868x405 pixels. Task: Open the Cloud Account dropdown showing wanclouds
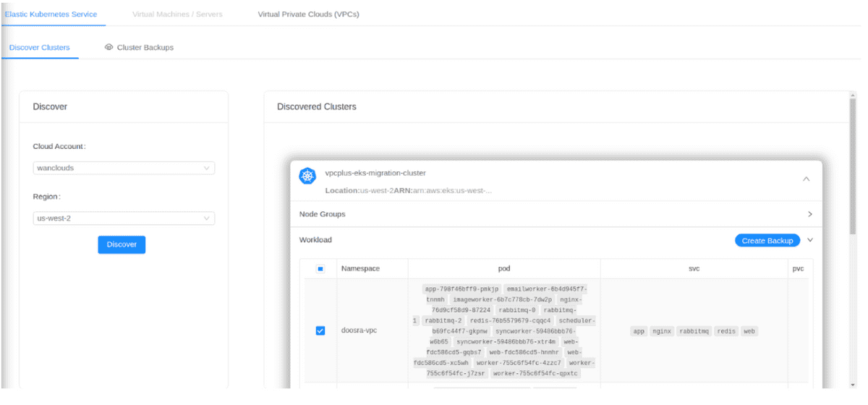pyautogui.click(x=124, y=169)
